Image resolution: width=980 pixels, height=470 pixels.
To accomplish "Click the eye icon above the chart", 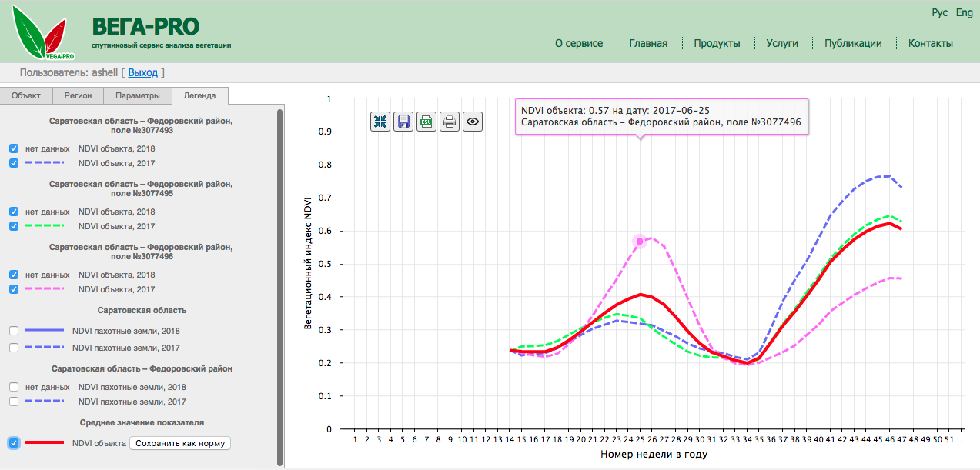I will click(473, 121).
